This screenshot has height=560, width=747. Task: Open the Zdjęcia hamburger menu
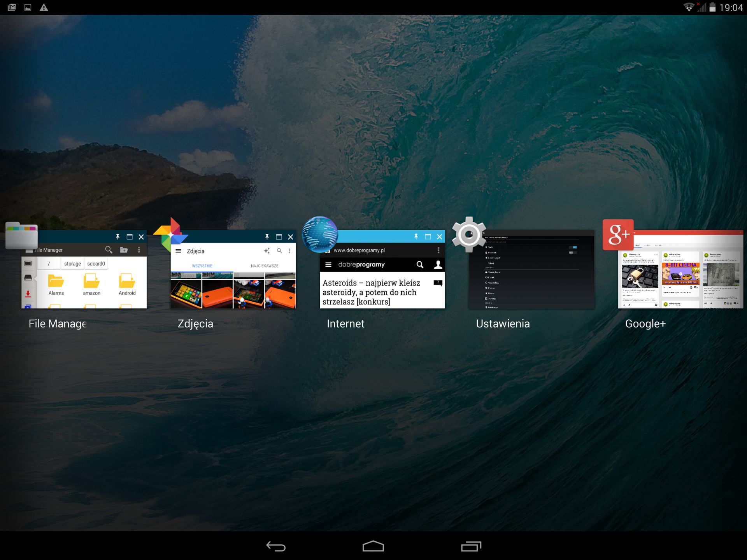[178, 251]
